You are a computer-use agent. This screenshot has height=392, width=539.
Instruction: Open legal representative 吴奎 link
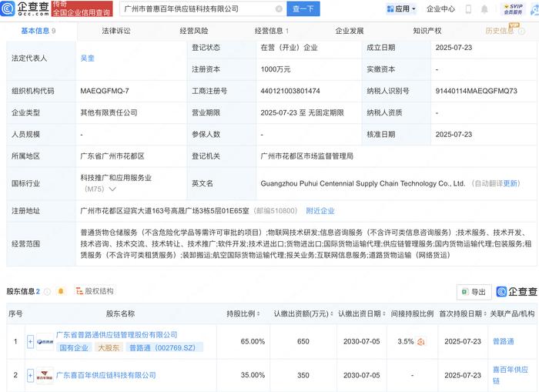coord(87,59)
